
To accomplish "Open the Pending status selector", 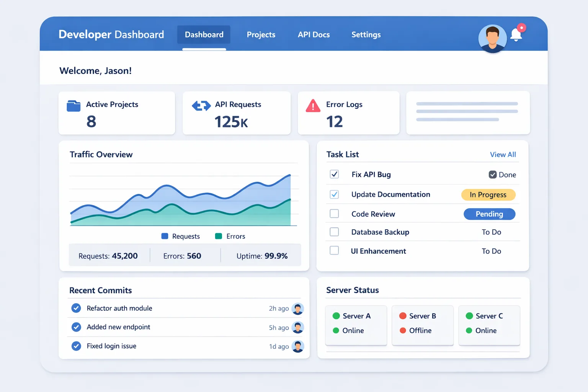I will tap(489, 214).
